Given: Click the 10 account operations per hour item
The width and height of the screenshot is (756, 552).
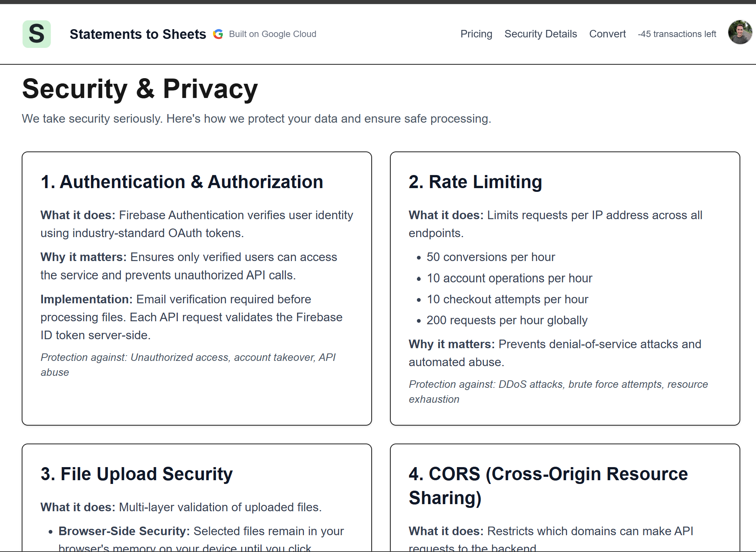Looking at the screenshot, I should 509,278.
